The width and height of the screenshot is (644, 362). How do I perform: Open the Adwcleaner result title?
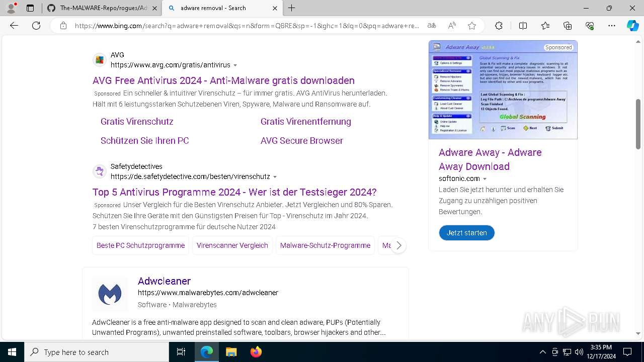click(165, 281)
